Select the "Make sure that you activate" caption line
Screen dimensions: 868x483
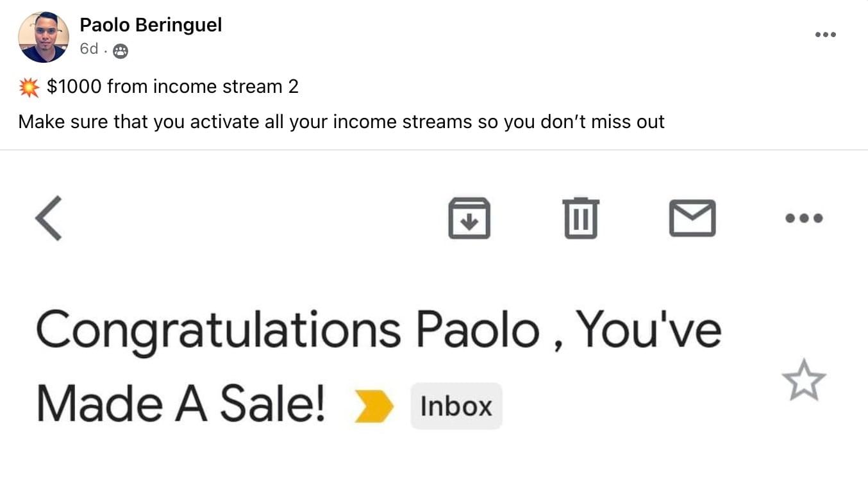[x=341, y=121]
